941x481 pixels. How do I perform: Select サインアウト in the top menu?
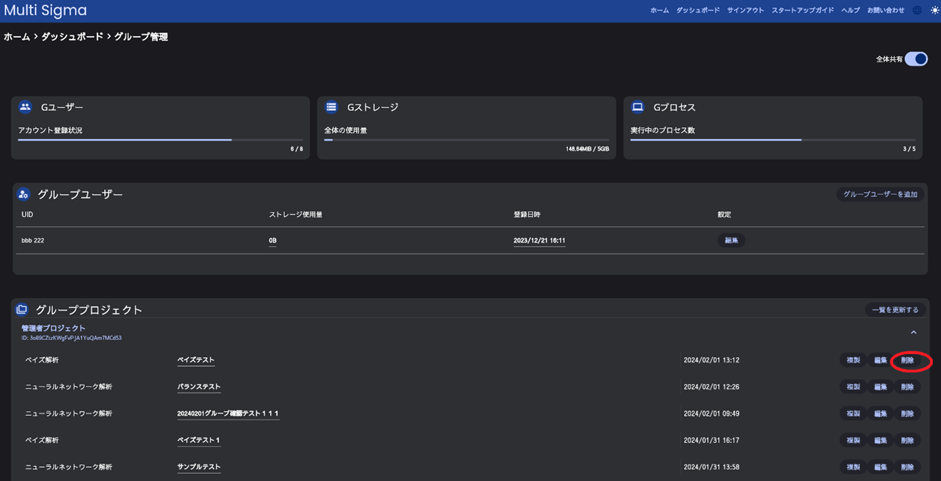(x=745, y=10)
